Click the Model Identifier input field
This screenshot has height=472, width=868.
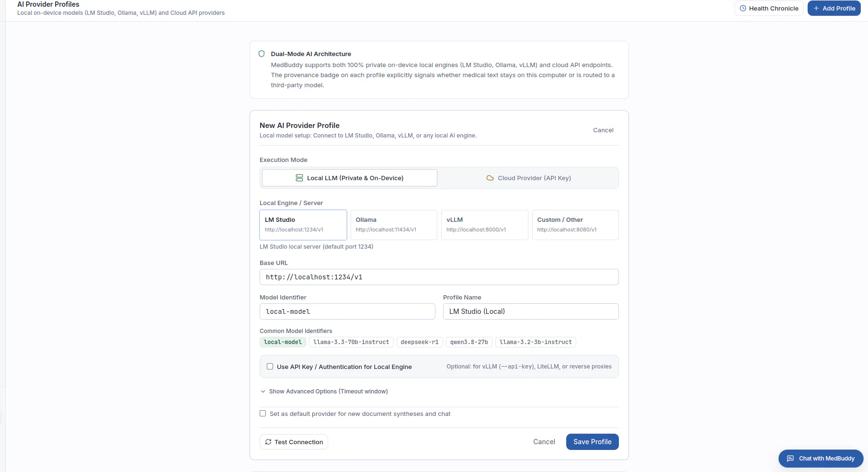pyautogui.click(x=347, y=311)
